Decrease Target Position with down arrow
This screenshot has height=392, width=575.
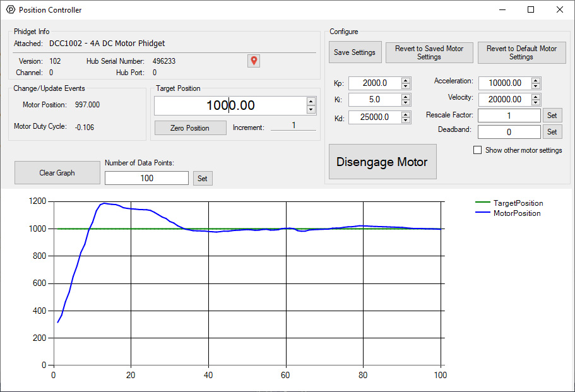pos(311,110)
